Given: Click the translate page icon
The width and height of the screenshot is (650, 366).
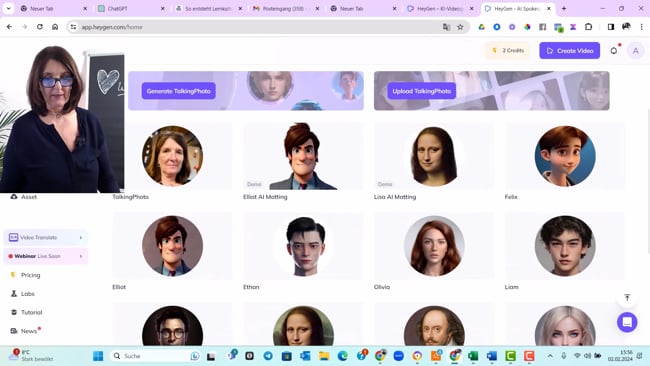Looking at the screenshot, I should (446, 27).
